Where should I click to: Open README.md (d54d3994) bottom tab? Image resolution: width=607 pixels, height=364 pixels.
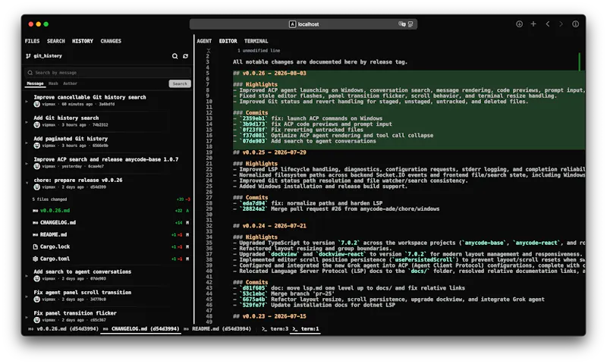pos(218,329)
